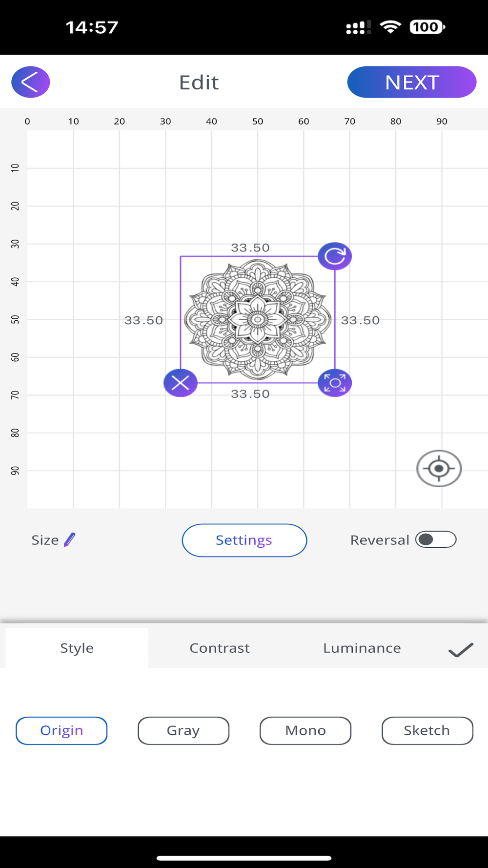Confirm with the checkmark icon
Image resolution: width=488 pixels, height=868 pixels.
click(x=461, y=650)
